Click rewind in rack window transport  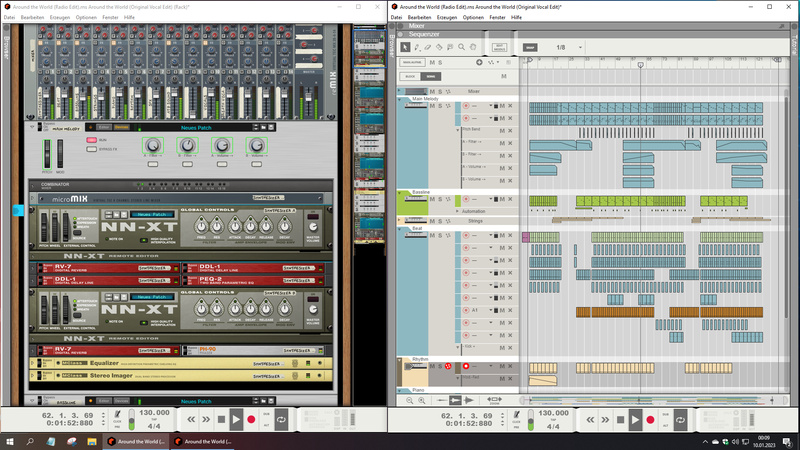[x=191, y=420]
